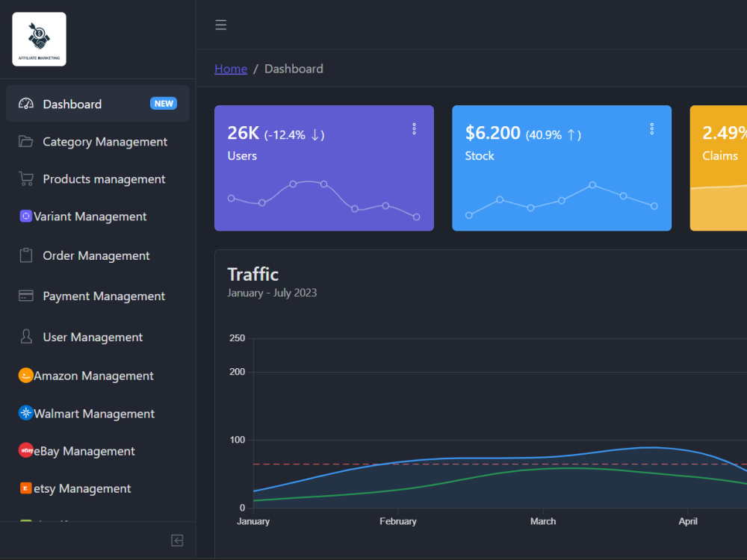Click the Affiliate Marketing logo
Viewport: 747px width, 560px height.
tap(39, 39)
